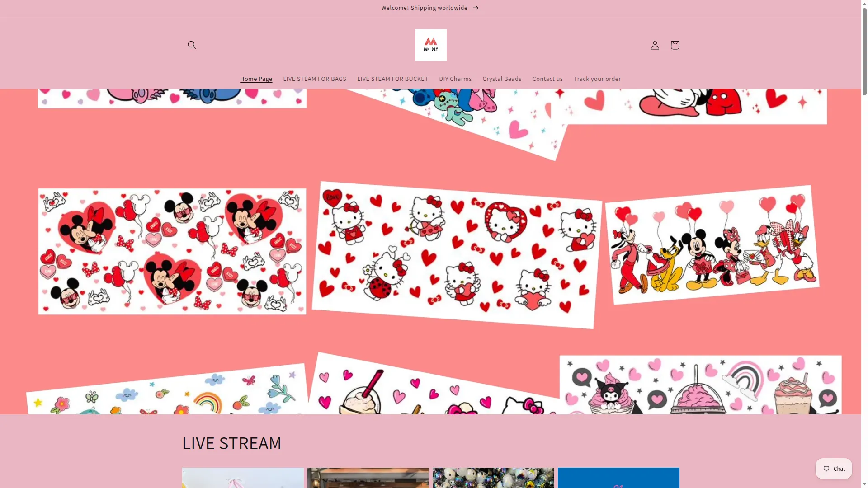Click the scrollbar up arrow
Screen dimensions: 868x488
pyautogui.click(x=864, y=4)
